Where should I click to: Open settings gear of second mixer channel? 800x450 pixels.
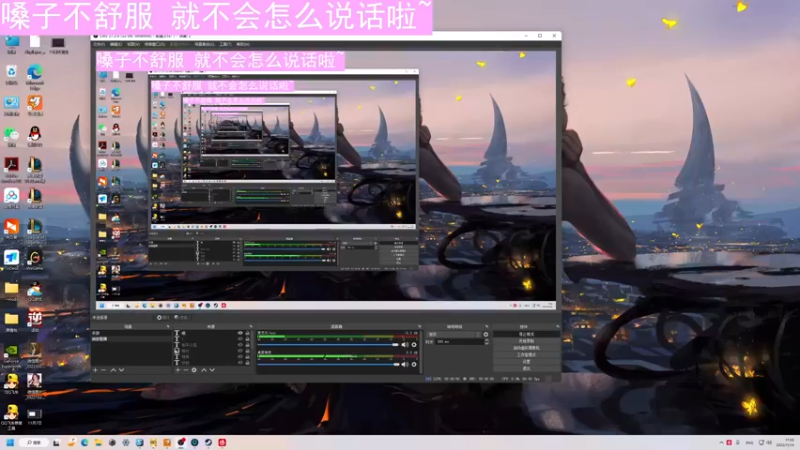[x=414, y=364]
